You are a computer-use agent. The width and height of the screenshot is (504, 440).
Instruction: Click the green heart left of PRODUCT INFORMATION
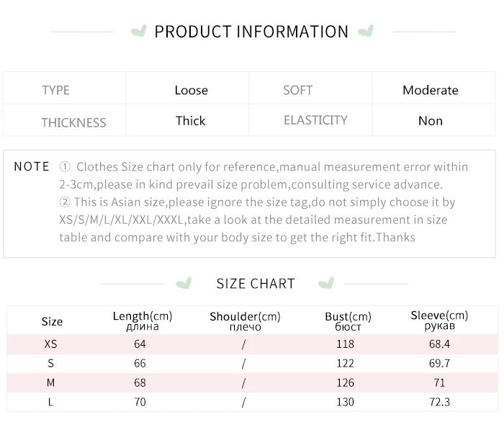point(139,31)
